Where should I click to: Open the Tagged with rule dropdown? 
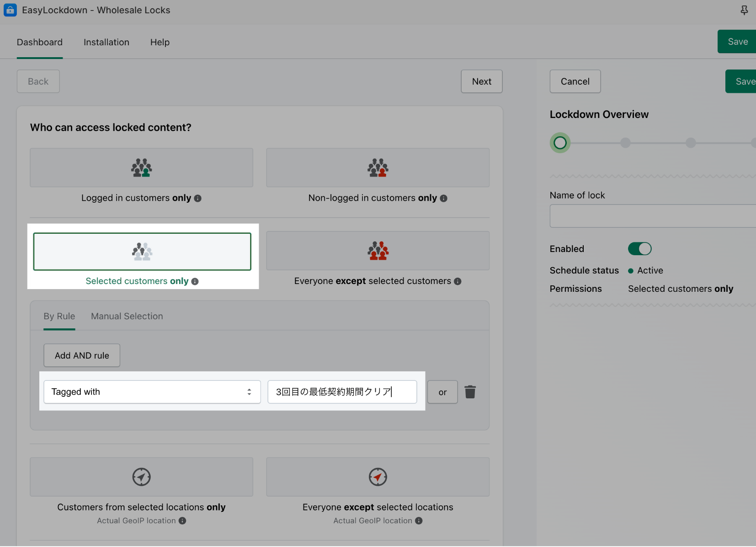coord(152,392)
